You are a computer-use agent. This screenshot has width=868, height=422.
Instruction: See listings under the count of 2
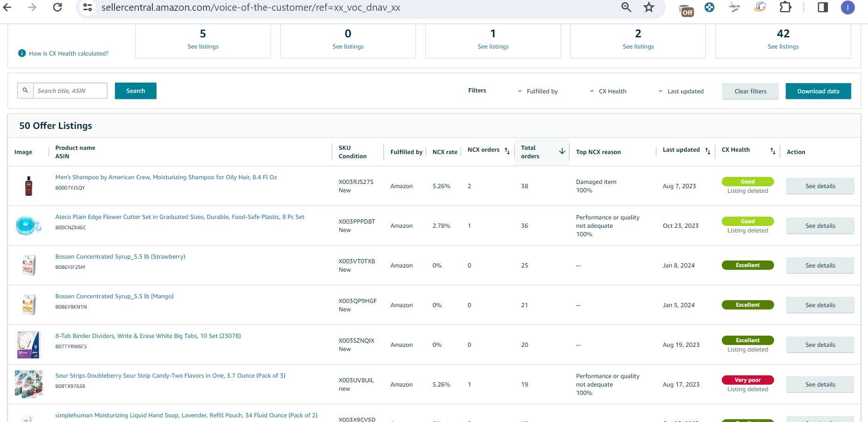[x=638, y=46]
